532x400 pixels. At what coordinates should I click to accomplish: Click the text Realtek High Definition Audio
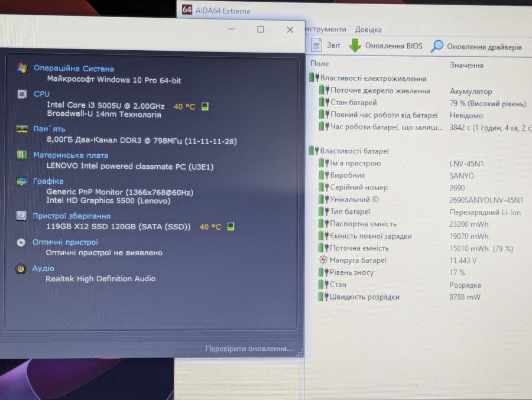point(100,278)
